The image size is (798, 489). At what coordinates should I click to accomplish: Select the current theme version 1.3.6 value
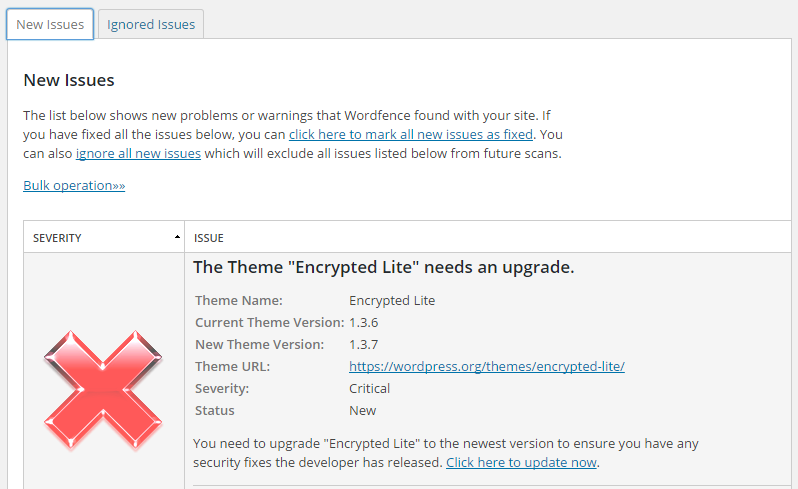tap(363, 322)
